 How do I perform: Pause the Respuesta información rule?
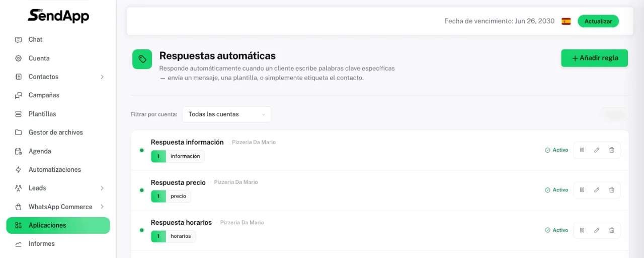pos(582,150)
